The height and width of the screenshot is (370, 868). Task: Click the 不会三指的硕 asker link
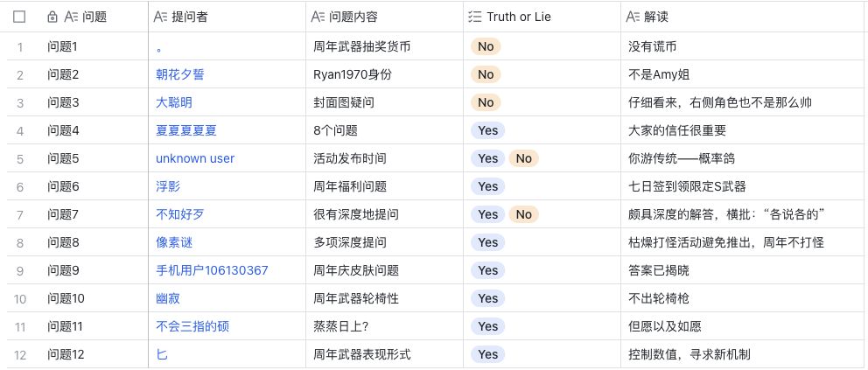192,326
